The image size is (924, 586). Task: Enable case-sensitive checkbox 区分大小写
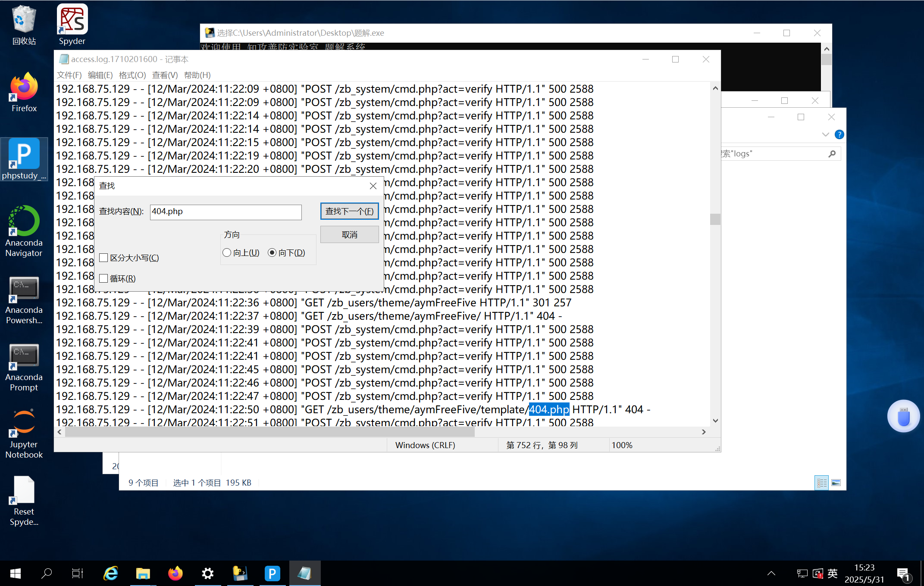pos(103,258)
